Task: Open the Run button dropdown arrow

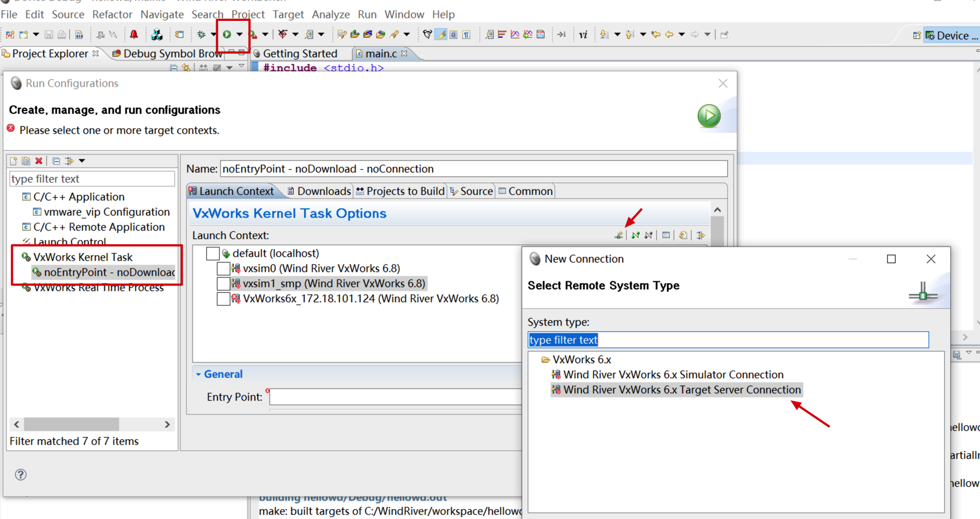Action: point(239,35)
